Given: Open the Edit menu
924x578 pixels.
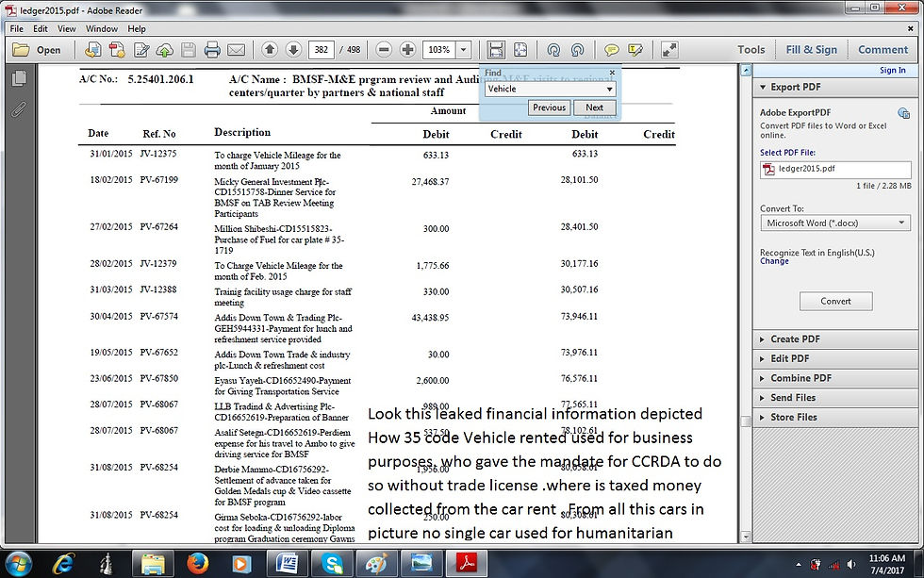Looking at the screenshot, I should pyautogui.click(x=40, y=28).
